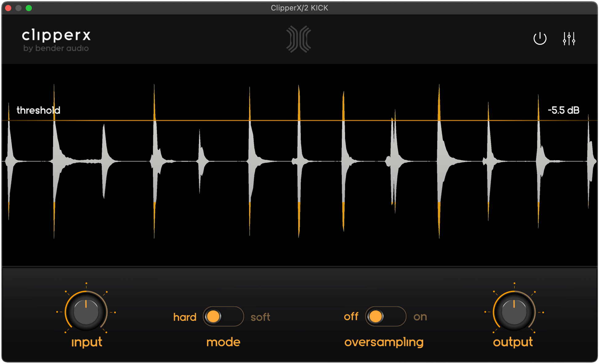Screen dimensions: 599x364
Task: Click the output gain knob
Action: coord(514,312)
